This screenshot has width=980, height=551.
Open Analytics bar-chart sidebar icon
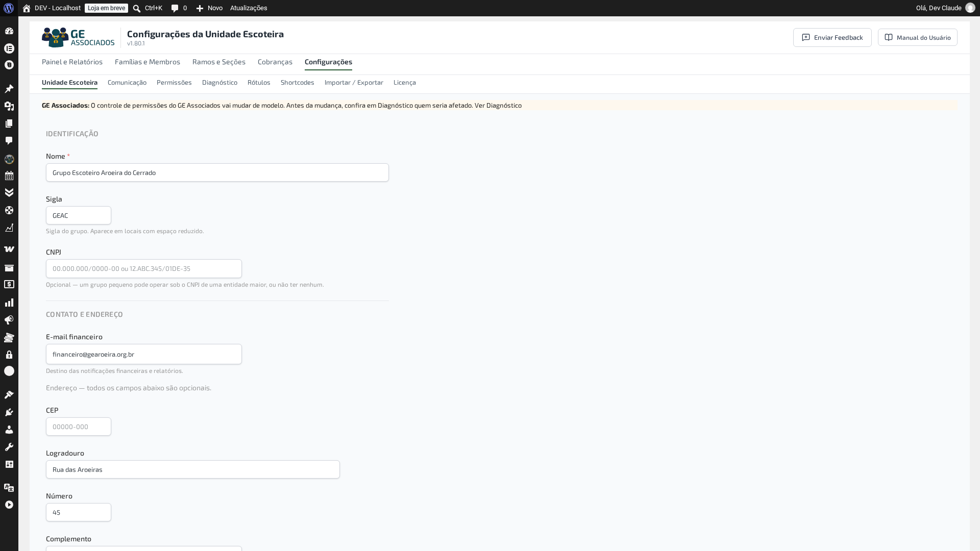pos(9,303)
